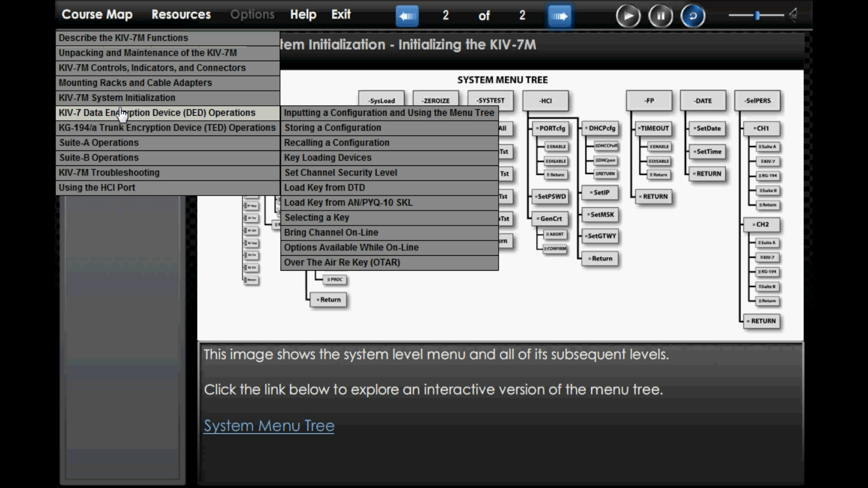Expand Suite-B Operations entry
868x488 pixels.
point(168,157)
